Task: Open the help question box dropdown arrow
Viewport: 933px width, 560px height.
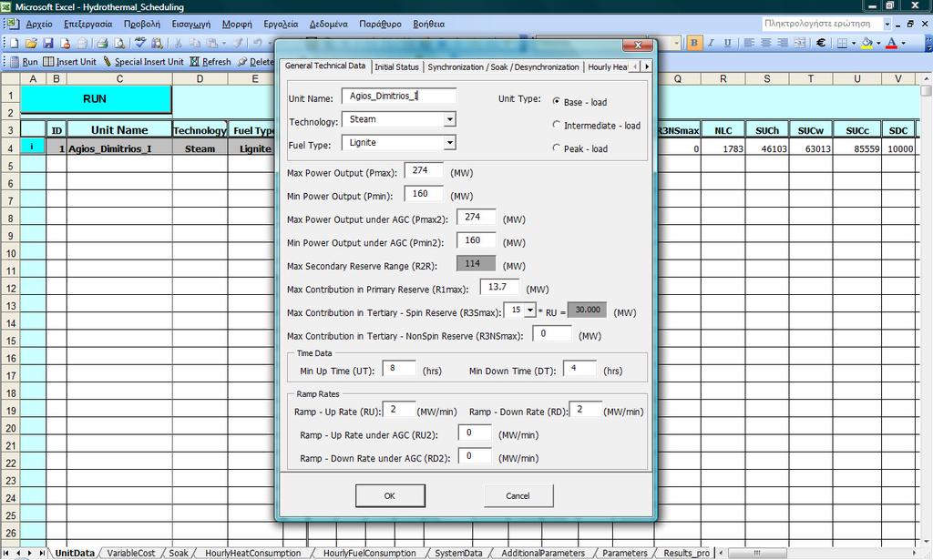Action: click(887, 24)
